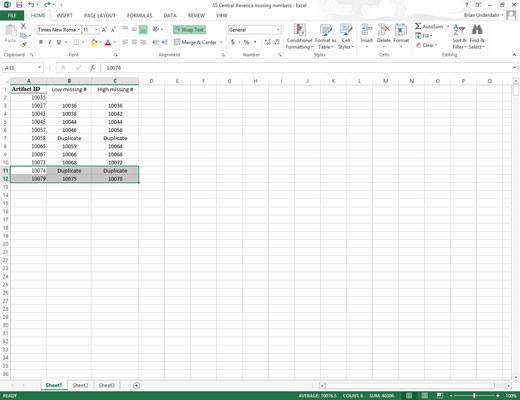
Task: Select column D header
Action: pyautogui.click(x=151, y=81)
